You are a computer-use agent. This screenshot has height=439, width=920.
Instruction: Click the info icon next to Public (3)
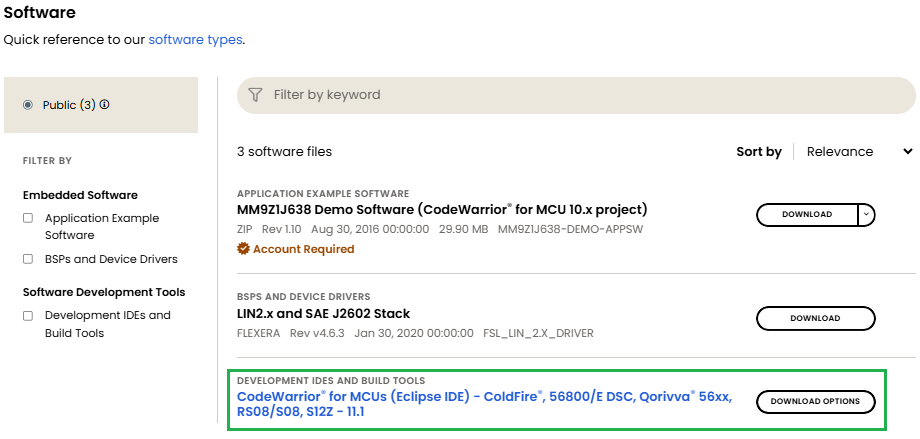coord(104,105)
